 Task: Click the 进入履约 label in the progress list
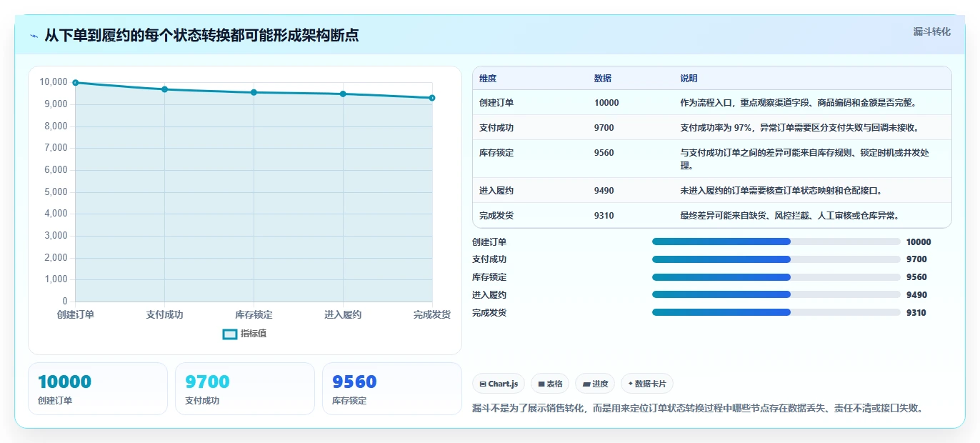click(489, 295)
